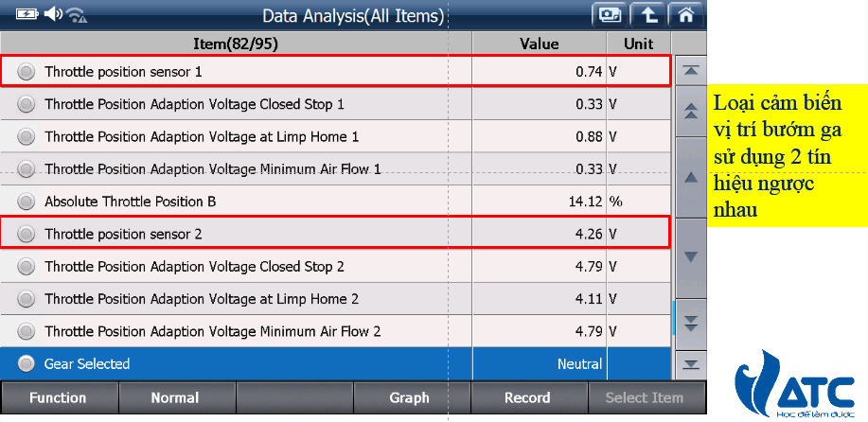Click the Wi-Fi status icon
Image resolution: width=868 pixels, height=422 pixels.
point(77,14)
